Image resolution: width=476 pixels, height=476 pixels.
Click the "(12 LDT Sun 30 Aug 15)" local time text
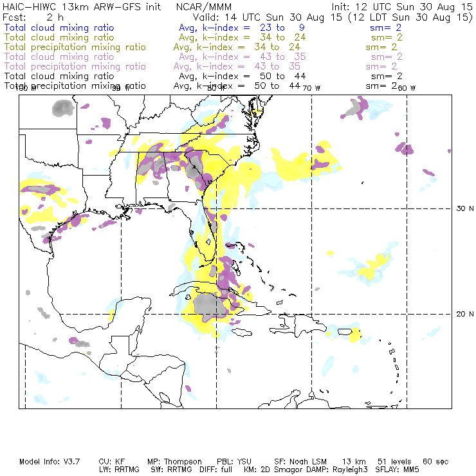(x=410, y=17)
